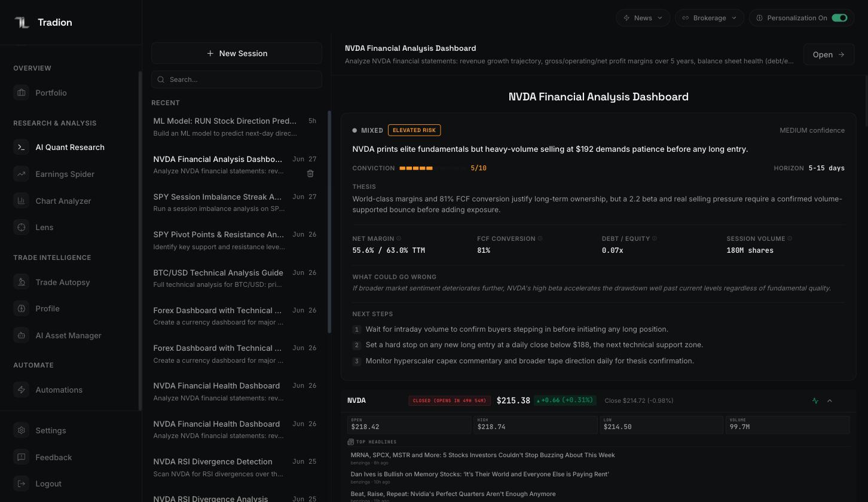This screenshot has width=868, height=502.
Task: Open the News dropdown
Action: point(643,18)
